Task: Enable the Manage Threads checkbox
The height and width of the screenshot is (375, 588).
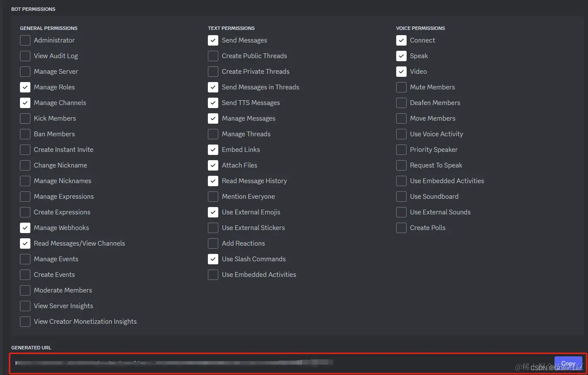Action: 213,134
